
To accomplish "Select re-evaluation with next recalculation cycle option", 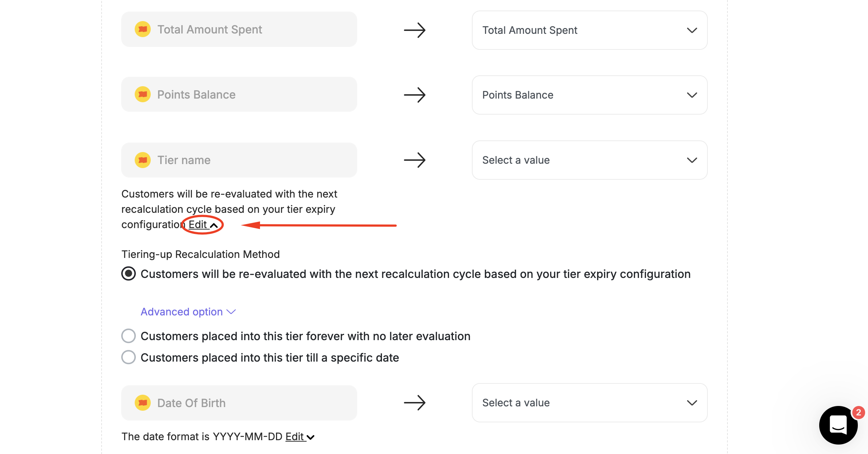I will click(128, 274).
